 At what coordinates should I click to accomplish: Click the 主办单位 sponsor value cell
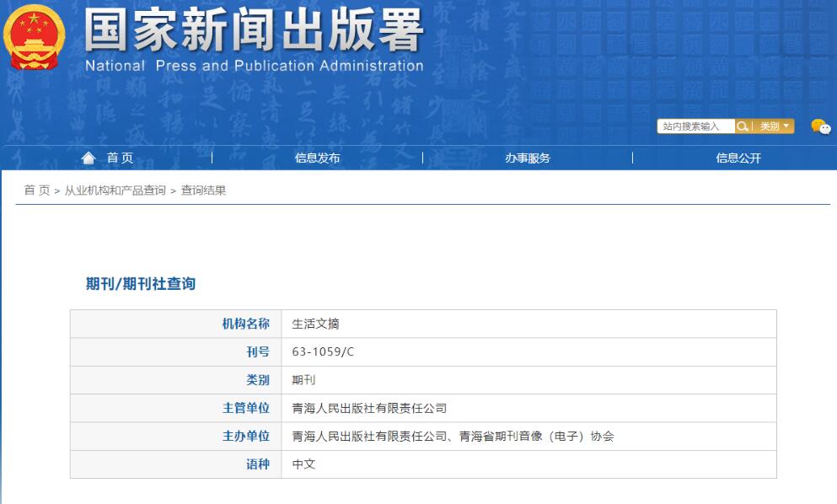[x=453, y=436]
